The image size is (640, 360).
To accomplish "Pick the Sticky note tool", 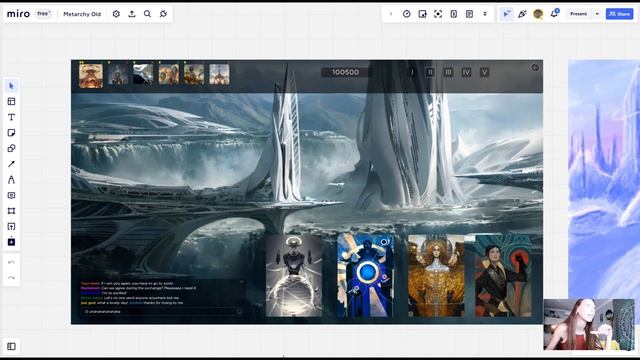I will pyautogui.click(x=11, y=133).
